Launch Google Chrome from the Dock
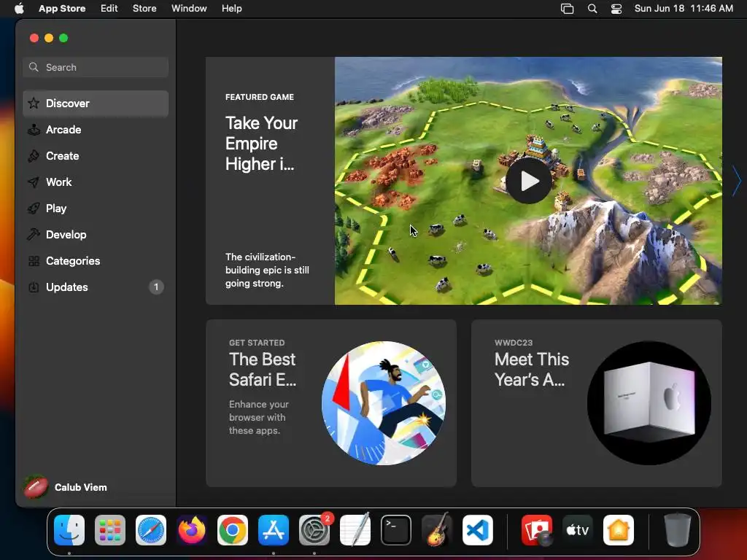The image size is (747, 560). click(233, 530)
